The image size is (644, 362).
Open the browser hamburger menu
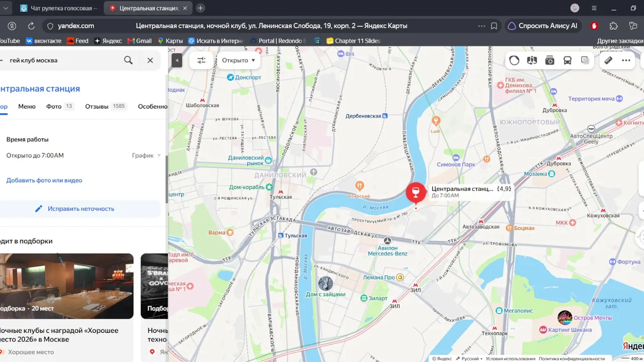(594, 8)
